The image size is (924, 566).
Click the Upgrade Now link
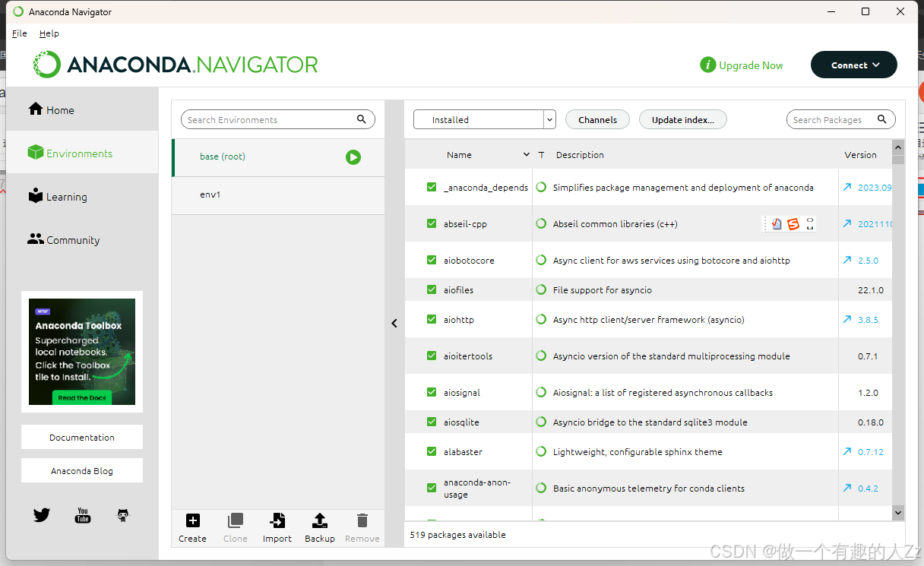[751, 65]
